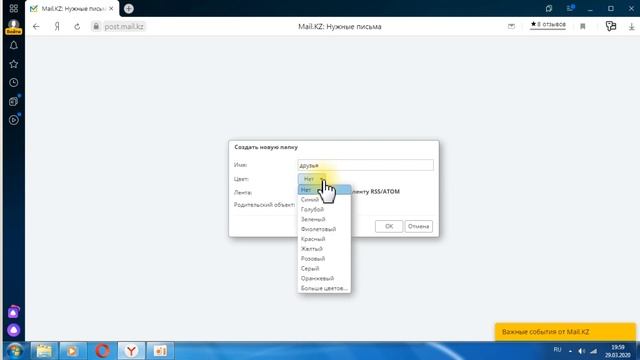Choose 'Розовый' color option
The height and width of the screenshot is (360, 640).
tap(324, 258)
